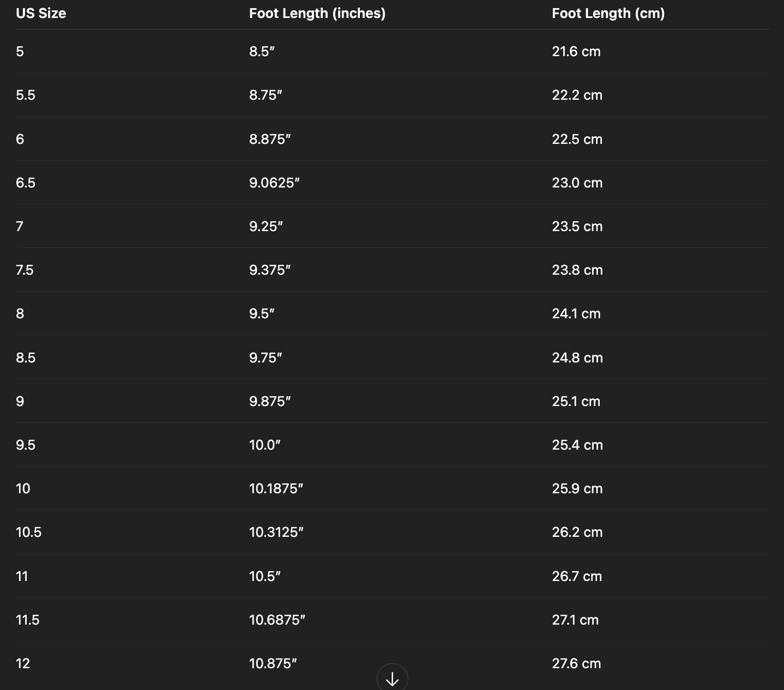Click the scroll-down arrow button

pos(392,677)
